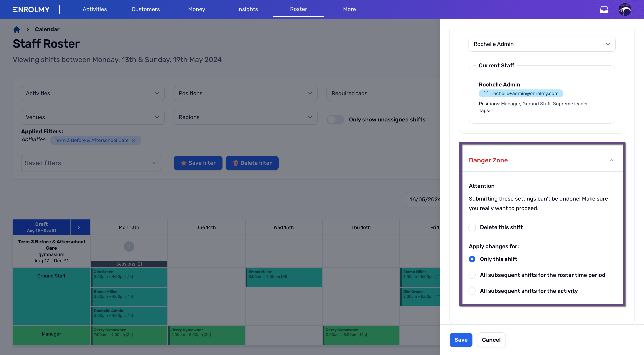Click the Enrolmy logo
644x355 pixels.
31,10
